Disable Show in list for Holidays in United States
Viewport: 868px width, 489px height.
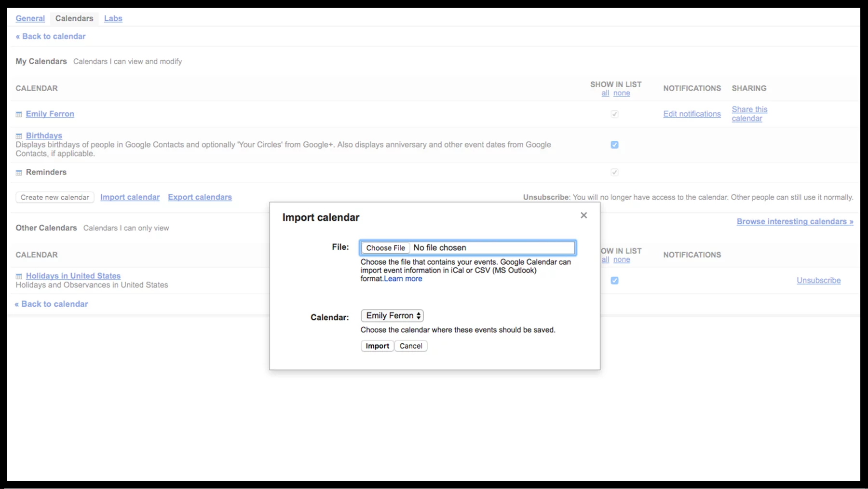coord(614,280)
